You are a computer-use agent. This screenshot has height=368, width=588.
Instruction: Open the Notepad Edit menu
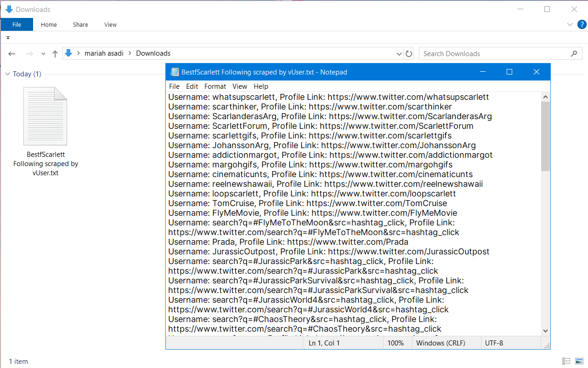pos(192,86)
